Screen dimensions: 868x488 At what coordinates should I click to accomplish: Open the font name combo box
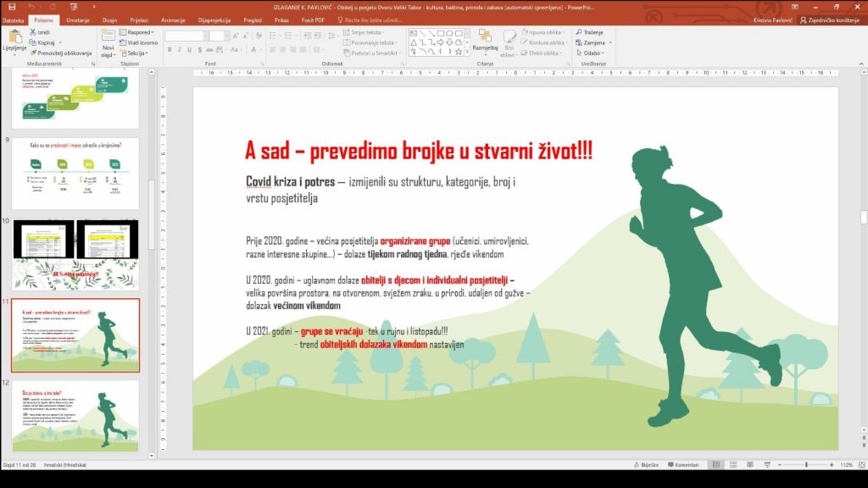pos(186,36)
